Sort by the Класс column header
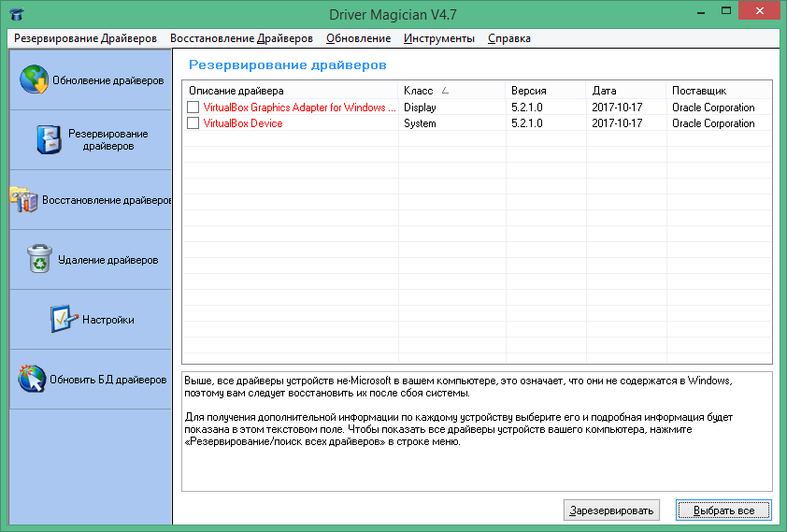The height and width of the screenshot is (532, 787). pos(419,91)
